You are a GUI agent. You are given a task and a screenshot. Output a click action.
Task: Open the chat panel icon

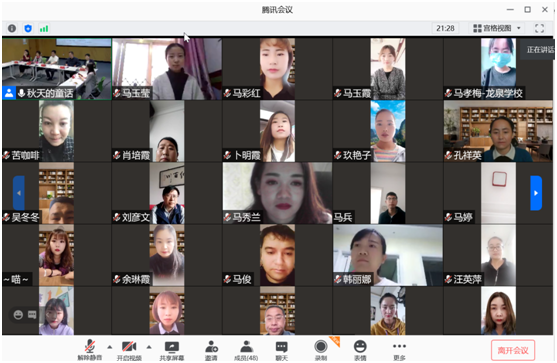point(282,350)
